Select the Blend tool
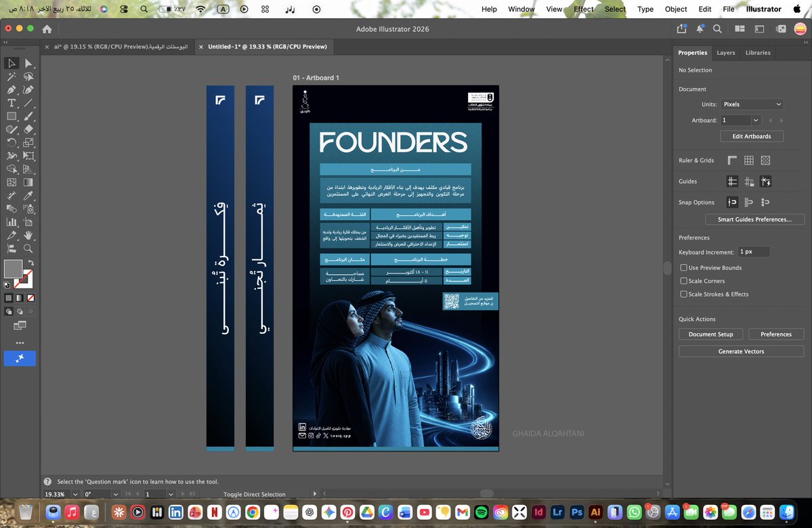This screenshot has width=812, height=528. click(x=12, y=208)
